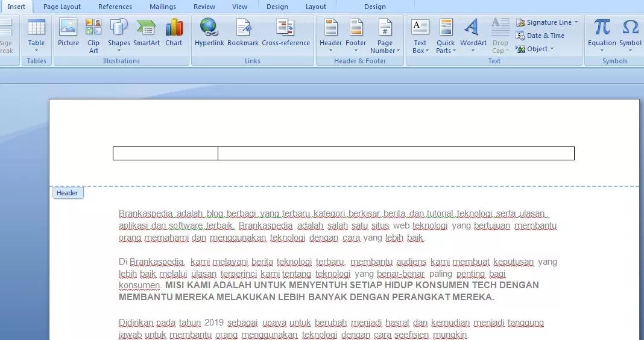Insert a Picture from file

68,33
